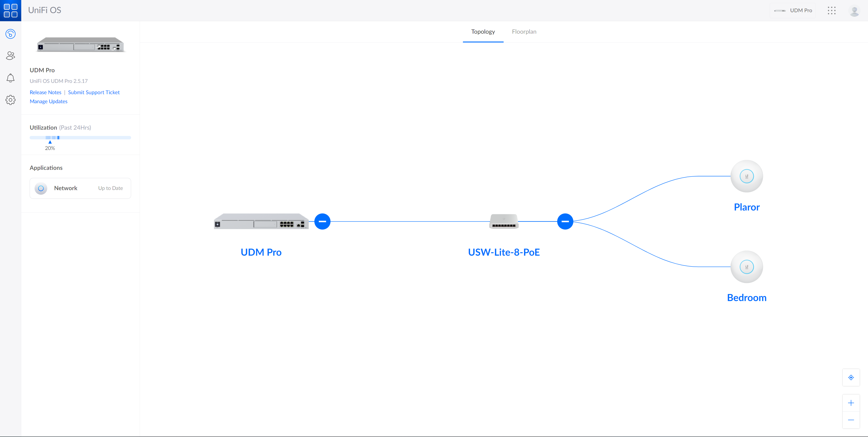Viewport: 868px width, 437px height.
Task: Collapse the UDM Pro topology branch
Action: click(323, 221)
